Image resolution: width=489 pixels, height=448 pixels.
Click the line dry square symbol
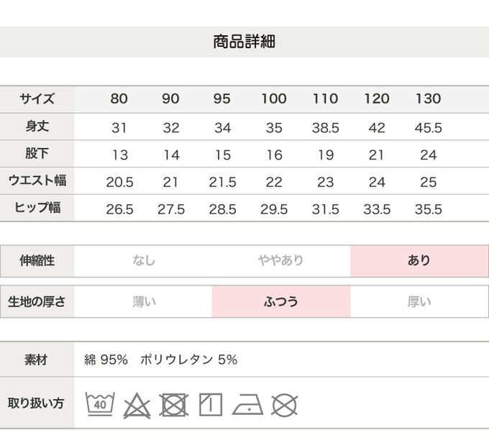[x=211, y=404]
